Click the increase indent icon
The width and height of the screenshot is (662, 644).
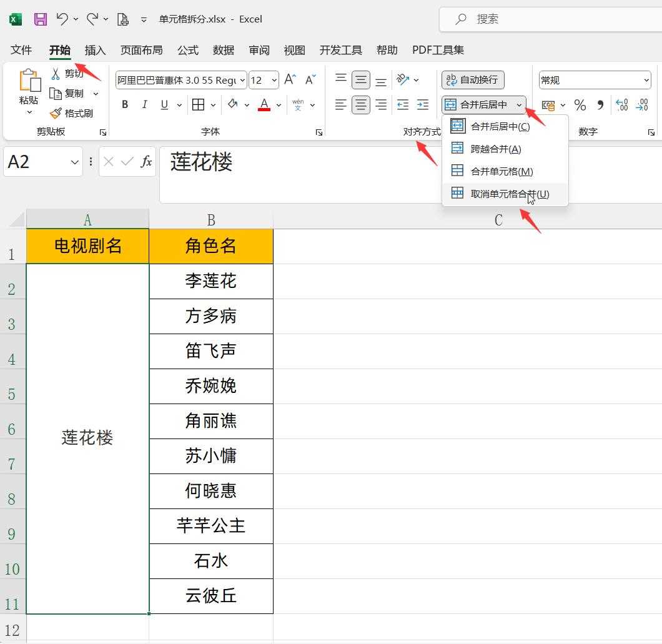coord(423,104)
